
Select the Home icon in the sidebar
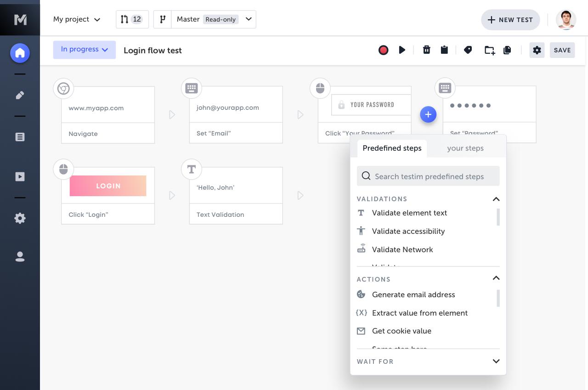(20, 53)
